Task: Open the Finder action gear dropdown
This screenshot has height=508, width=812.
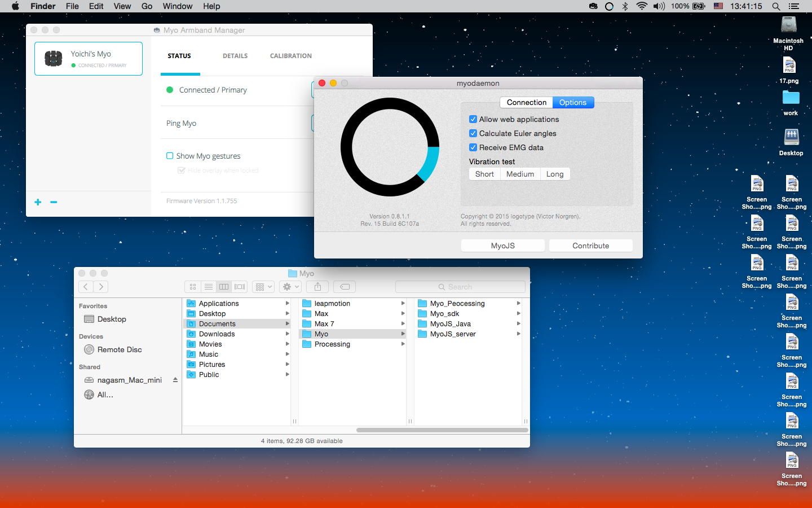Action: pyautogui.click(x=290, y=287)
